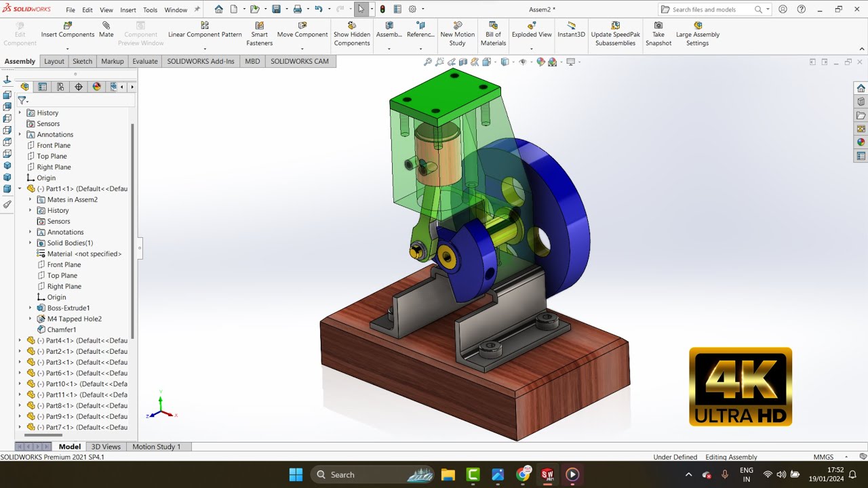Image resolution: width=868 pixels, height=488 pixels.
Task: Click the Edit Appearance icon
Action: [540, 62]
